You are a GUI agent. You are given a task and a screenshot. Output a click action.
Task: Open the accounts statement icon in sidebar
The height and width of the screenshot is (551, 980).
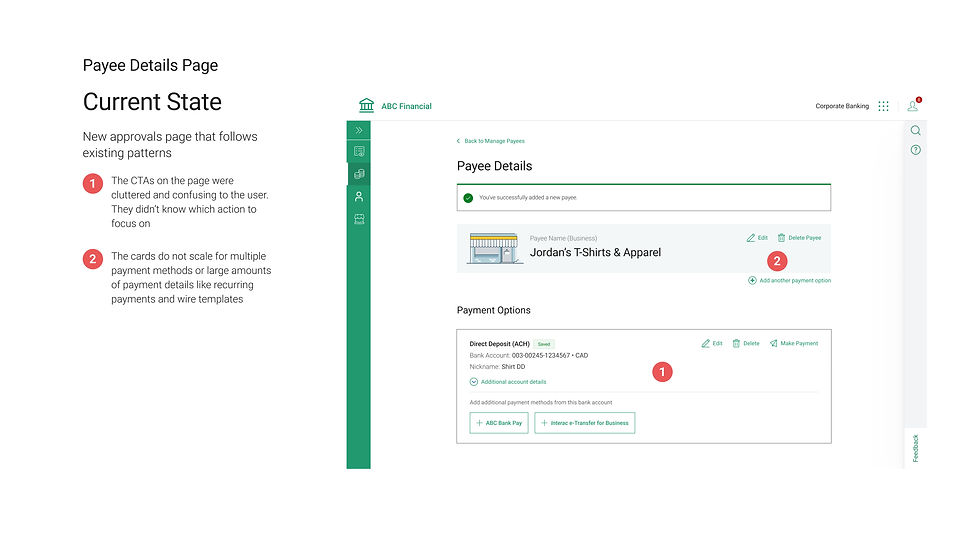359,151
